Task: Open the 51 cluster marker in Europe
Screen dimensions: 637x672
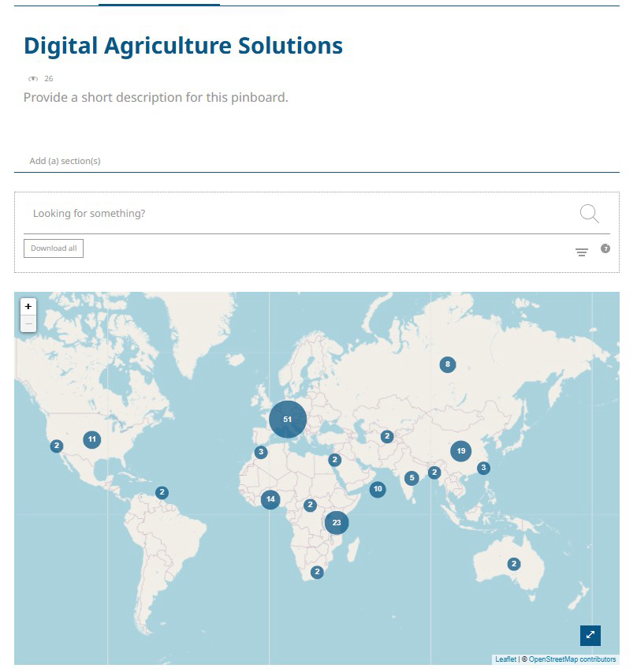Action: click(288, 419)
